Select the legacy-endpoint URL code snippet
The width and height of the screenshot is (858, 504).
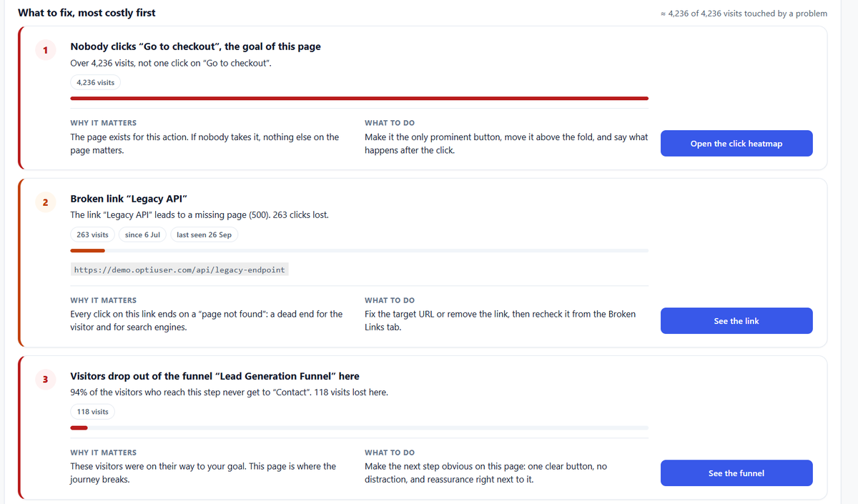click(x=179, y=270)
